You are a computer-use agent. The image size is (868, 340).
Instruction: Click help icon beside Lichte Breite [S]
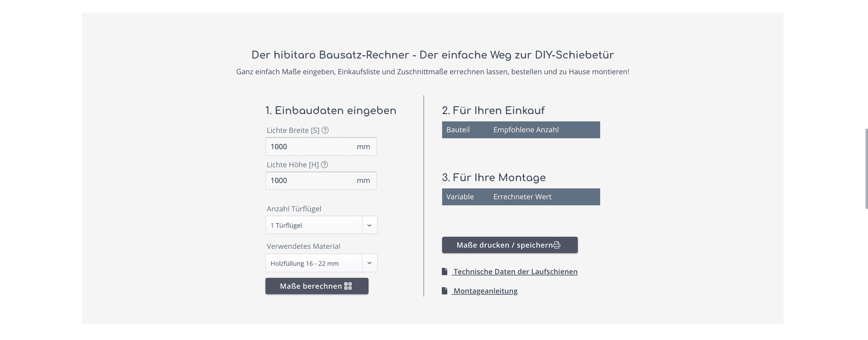[x=325, y=130]
